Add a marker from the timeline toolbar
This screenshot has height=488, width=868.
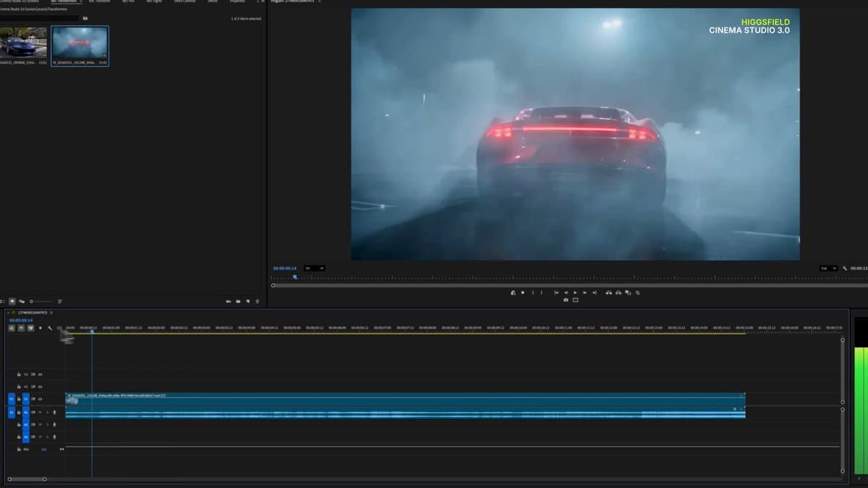[x=40, y=328]
